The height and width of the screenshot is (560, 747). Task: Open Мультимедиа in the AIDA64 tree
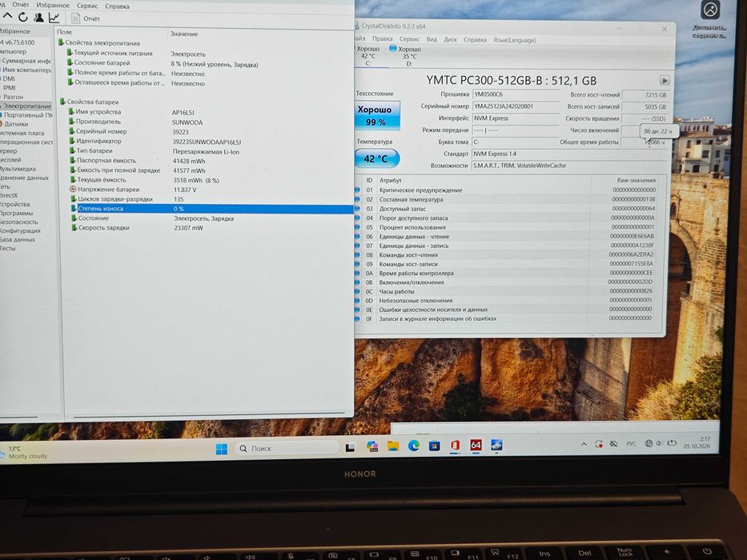click(x=18, y=169)
